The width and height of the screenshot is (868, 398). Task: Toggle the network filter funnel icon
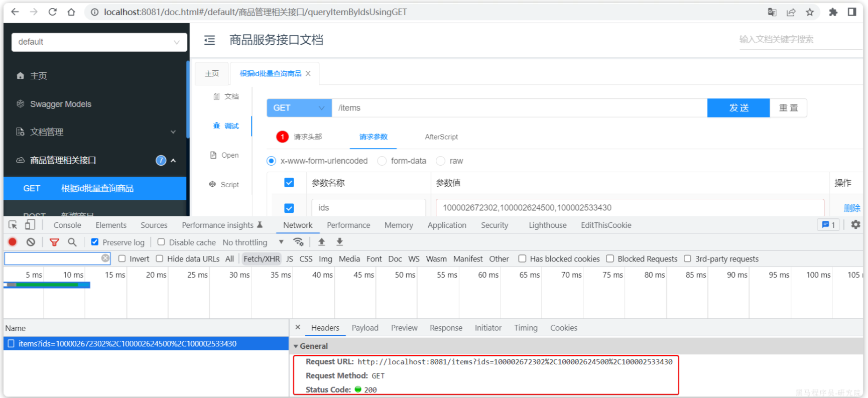[54, 242]
